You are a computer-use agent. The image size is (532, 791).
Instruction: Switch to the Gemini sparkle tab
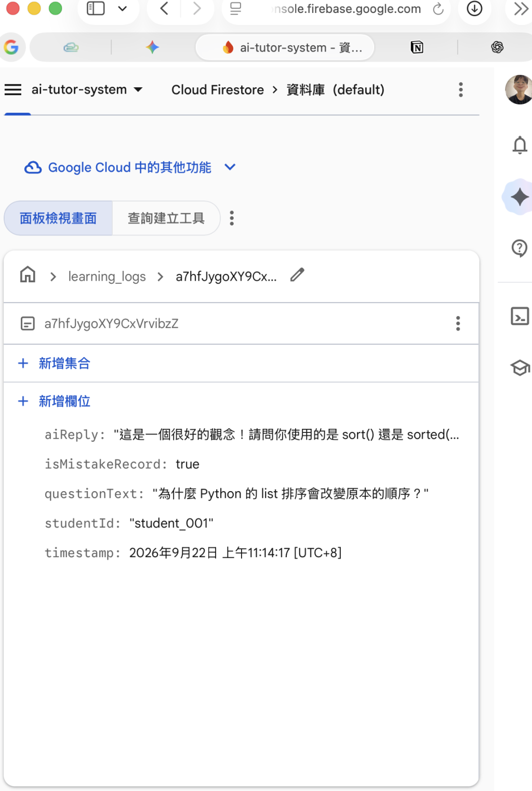click(x=152, y=47)
